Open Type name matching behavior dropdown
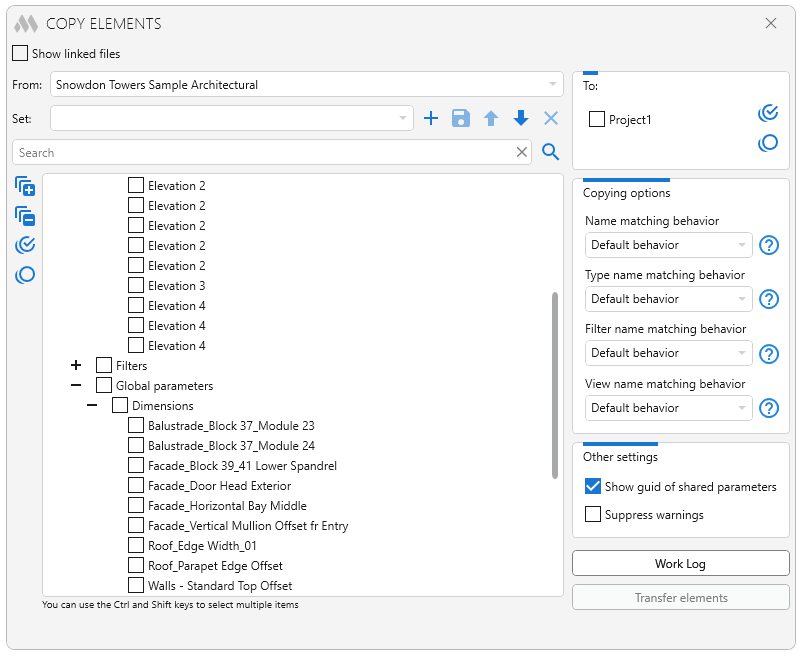This screenshot has height=656, width=804. [x=669, y=299]
